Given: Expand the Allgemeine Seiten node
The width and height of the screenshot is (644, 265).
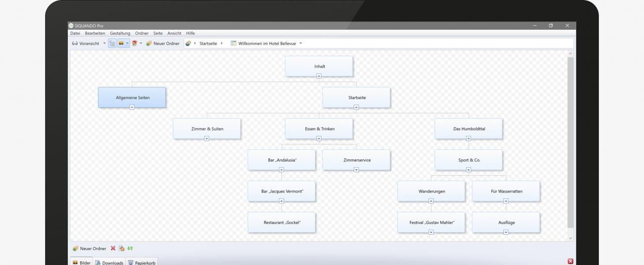Looking at the screenshot, I should coord(132,107).
